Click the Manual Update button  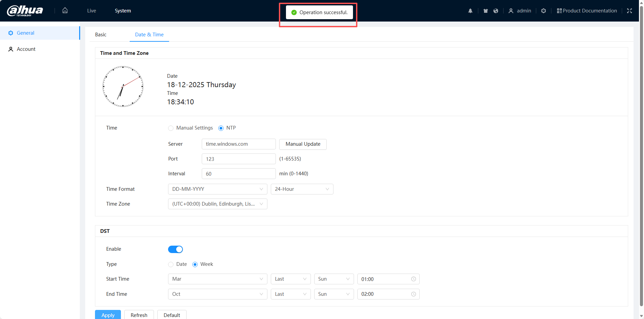(x=303, y=144)
